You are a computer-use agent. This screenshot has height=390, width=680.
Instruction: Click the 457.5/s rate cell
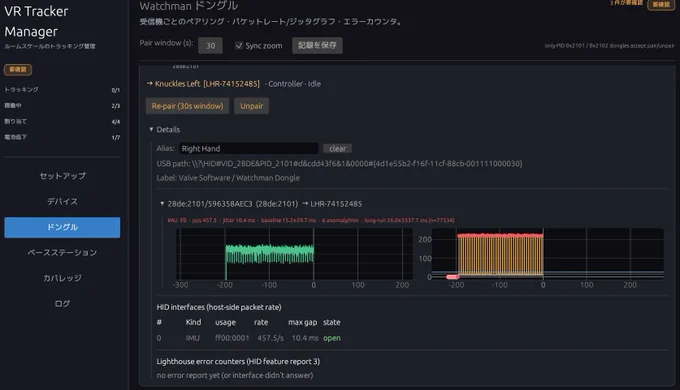[x=270, y=338]
